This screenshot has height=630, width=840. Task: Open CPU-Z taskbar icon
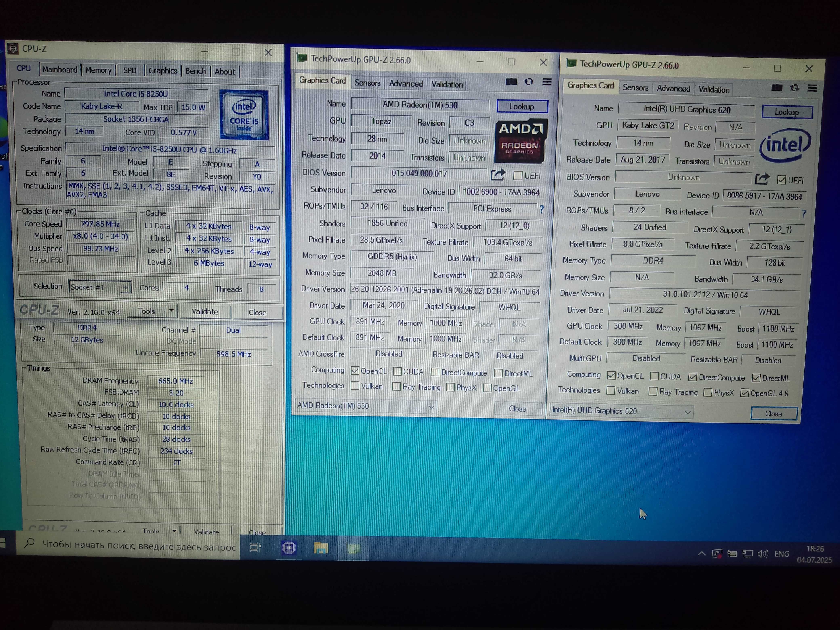(289, 548)
